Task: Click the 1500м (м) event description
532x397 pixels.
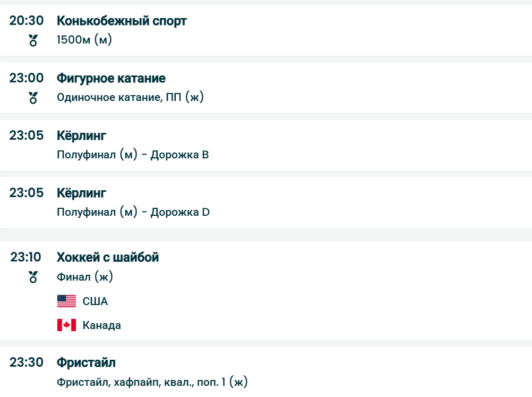Action: pyautogui.click(x=84, y=40)
